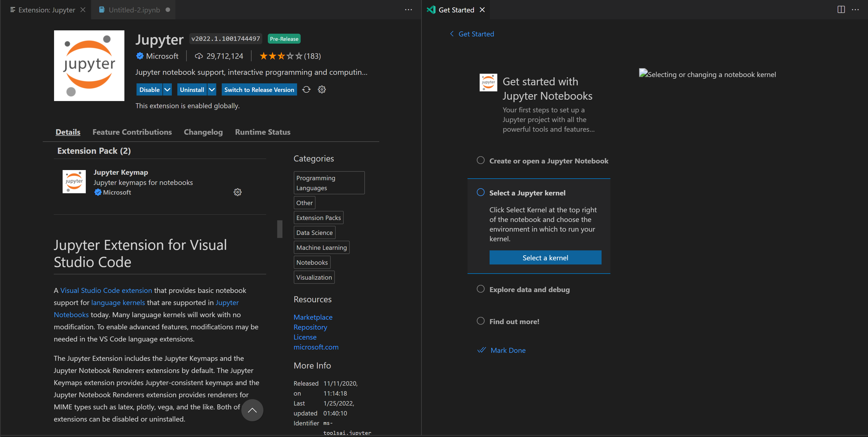
Task: Switch to the Changelog tab
Action: pyautogui.click(x=203, y=132)
